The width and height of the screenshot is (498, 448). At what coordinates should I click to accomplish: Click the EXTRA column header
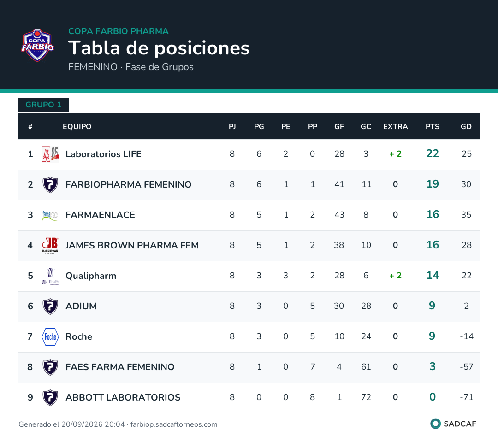coord(395,126)
